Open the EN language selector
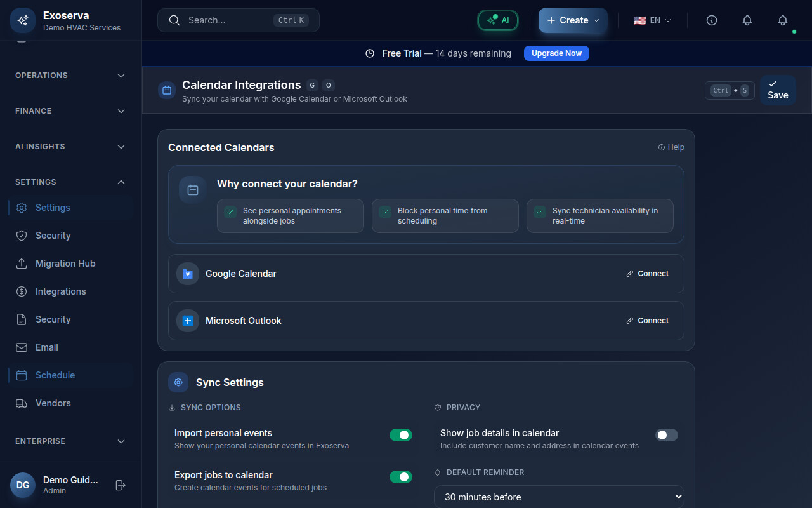 [x=652, y=20]
